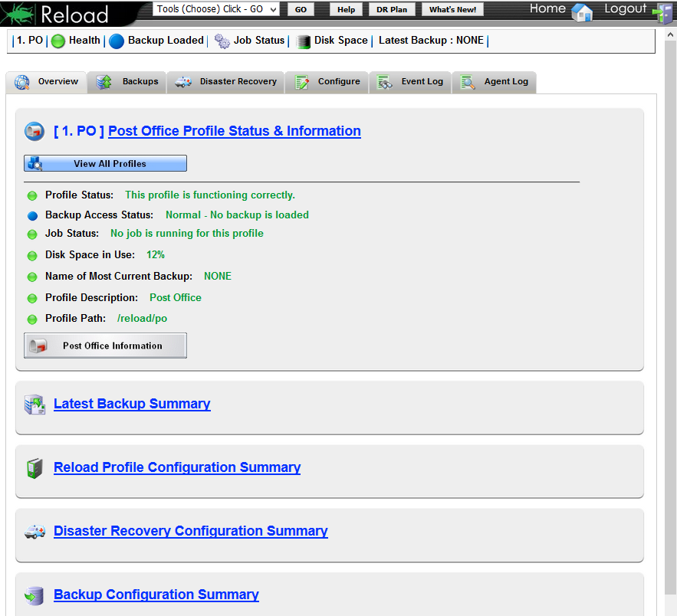The height and width of the screenshot is (616, 677).
Task: Open the Event Log tab
Action: coord(409,82)
